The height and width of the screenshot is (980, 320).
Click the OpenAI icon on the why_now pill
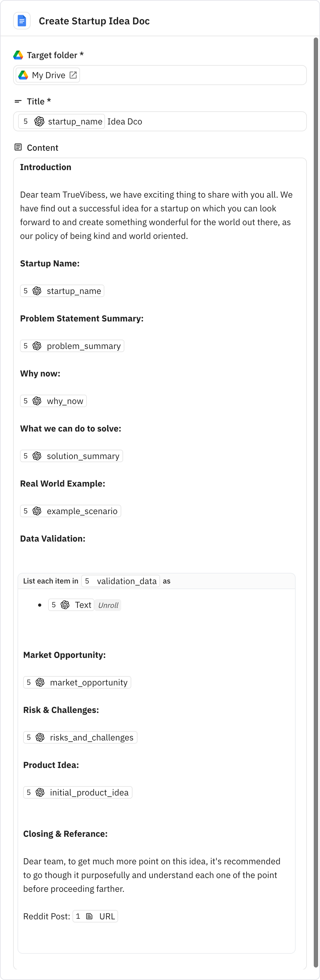pyautogui.click(x=37, y=401)
